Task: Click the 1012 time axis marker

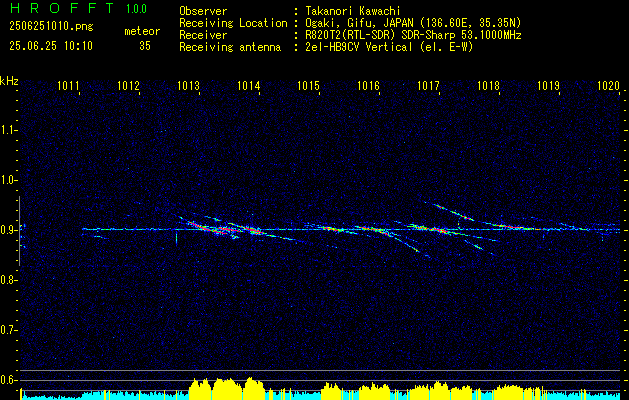Action: pos(128,85)
